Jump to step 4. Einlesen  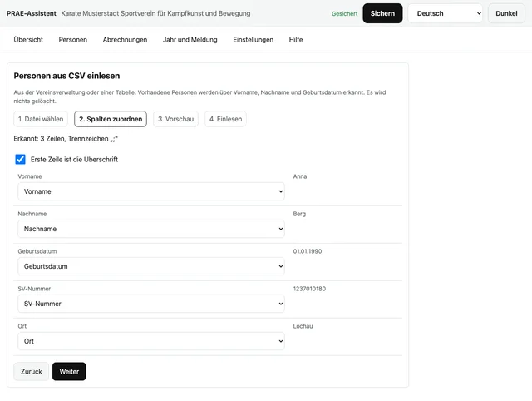click(x=225, y=119)
